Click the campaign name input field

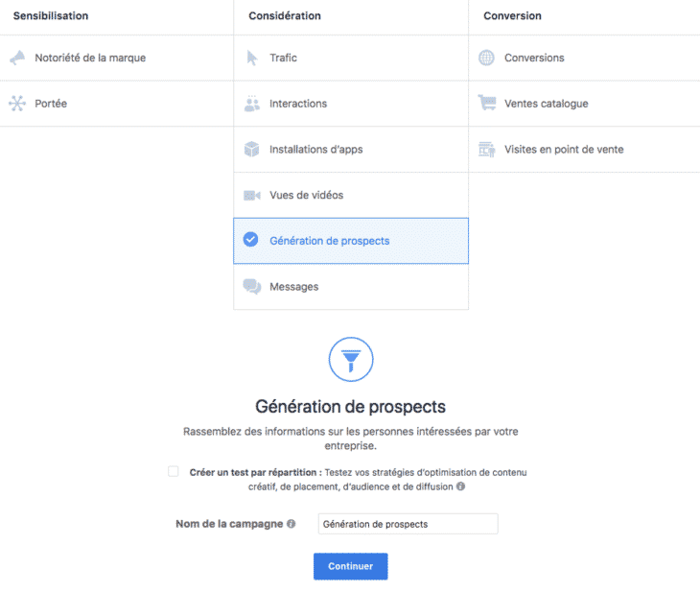[x=408, y=524]
